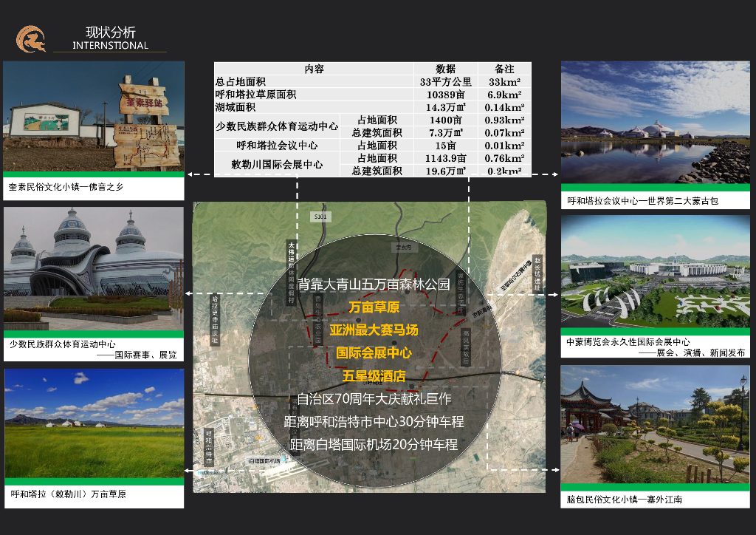Click the 1400亩 data cell
The height and width of the screenshot is (535, 756).
tap(445, 120)
